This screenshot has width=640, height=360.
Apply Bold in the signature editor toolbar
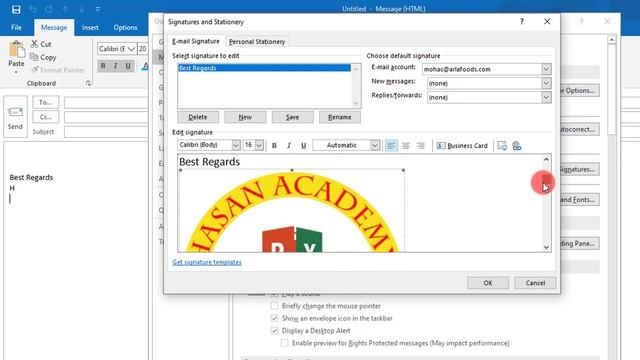point(274,145)
